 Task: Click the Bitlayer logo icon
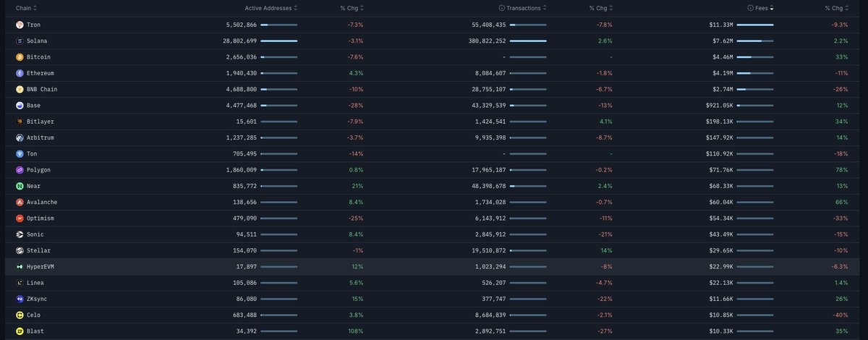click(20, 122)
